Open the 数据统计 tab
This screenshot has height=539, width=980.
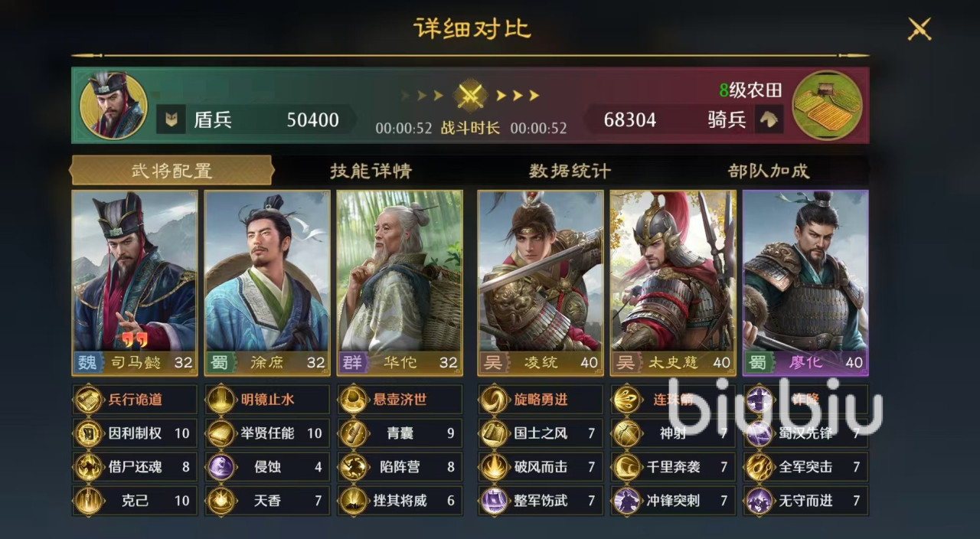point(570,171)
